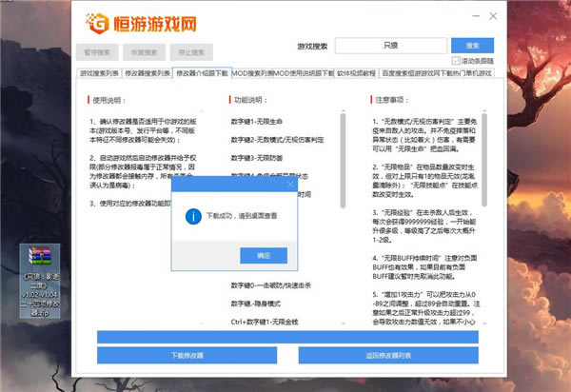Open the 只狼 zip archive on desktop
Screen dimensions: 571x392
40,281
